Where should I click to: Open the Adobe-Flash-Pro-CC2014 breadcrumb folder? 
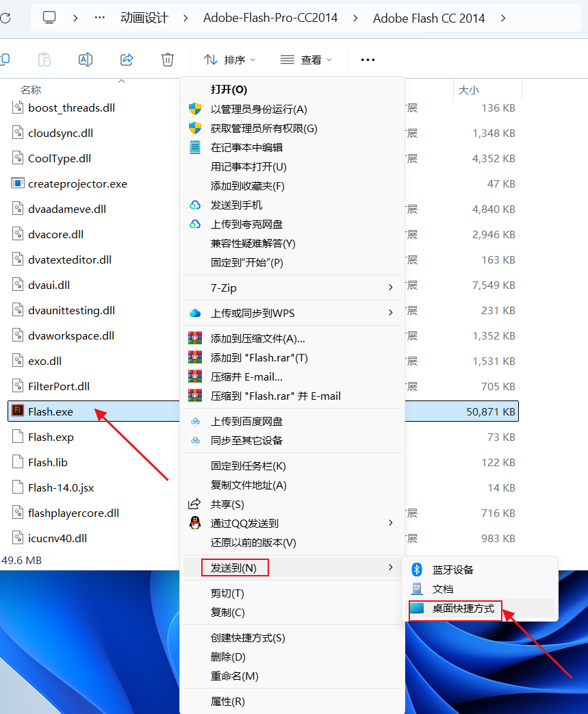[x=270, y=18]
